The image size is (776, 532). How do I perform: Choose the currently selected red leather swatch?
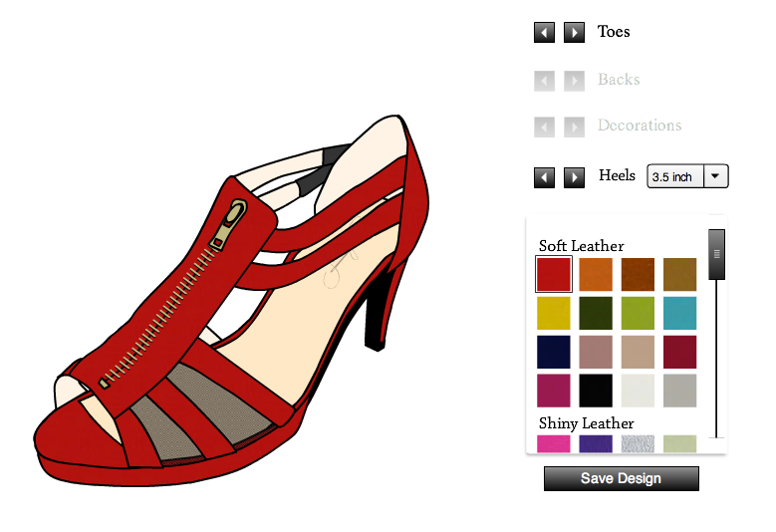click(554, 274)
